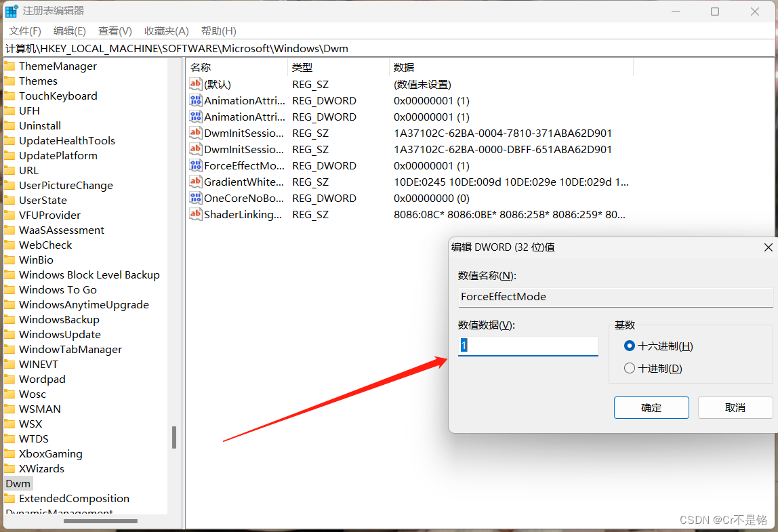Select the 十进制(D) decimal radio button
Screen dimensions: 778x532
coord(629,368)
